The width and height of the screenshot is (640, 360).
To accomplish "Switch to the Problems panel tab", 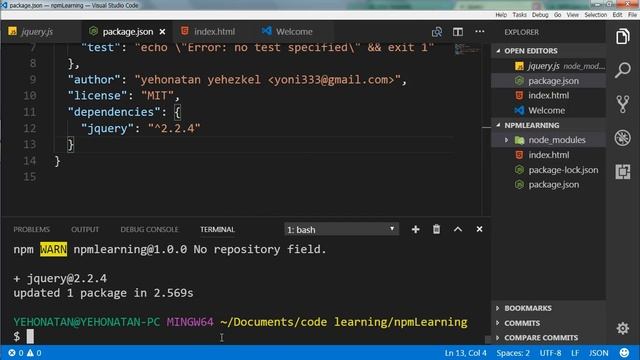I will [x=31, y=229].
